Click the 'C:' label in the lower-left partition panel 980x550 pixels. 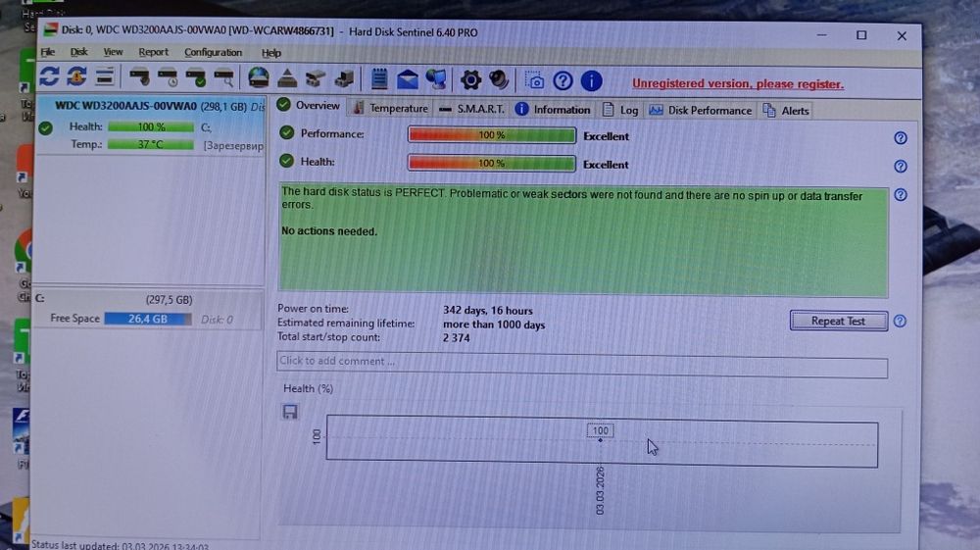(40, 299)
